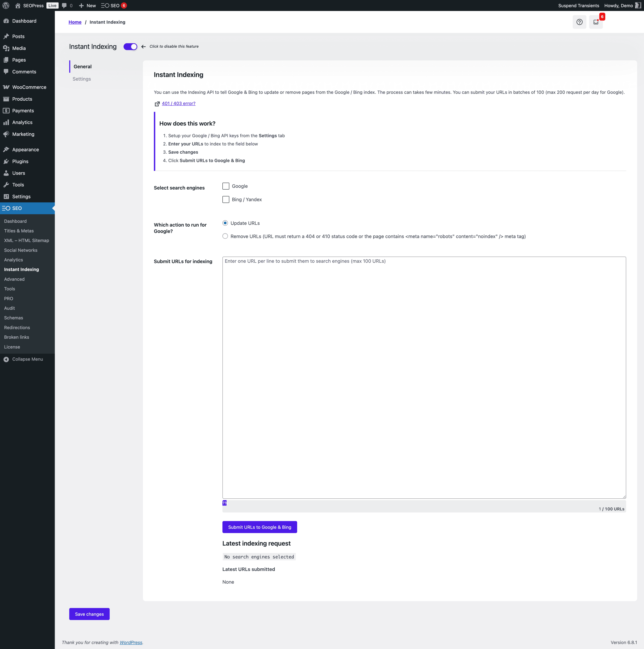644x649 pixels.
Task: Open the New content menu in admin bar
Action: [87, 5]
